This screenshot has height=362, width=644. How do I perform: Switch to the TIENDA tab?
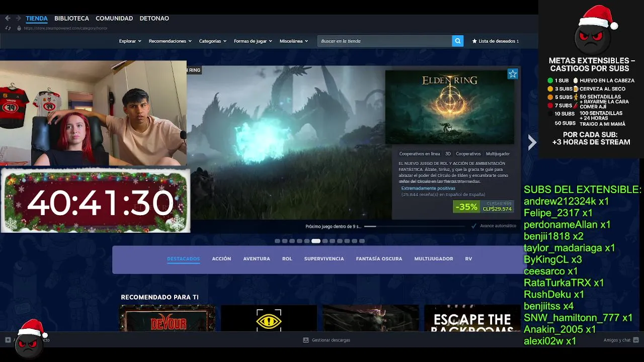[37, 18]
